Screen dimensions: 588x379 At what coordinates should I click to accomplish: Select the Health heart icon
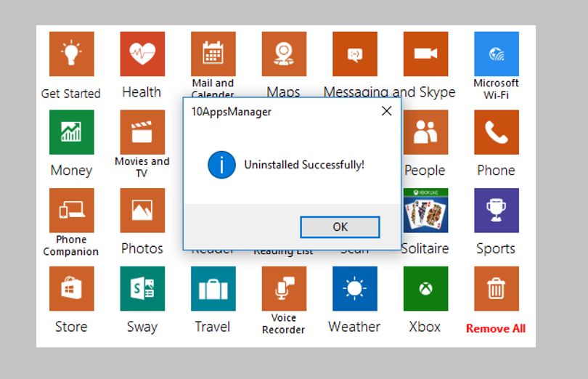142,54
